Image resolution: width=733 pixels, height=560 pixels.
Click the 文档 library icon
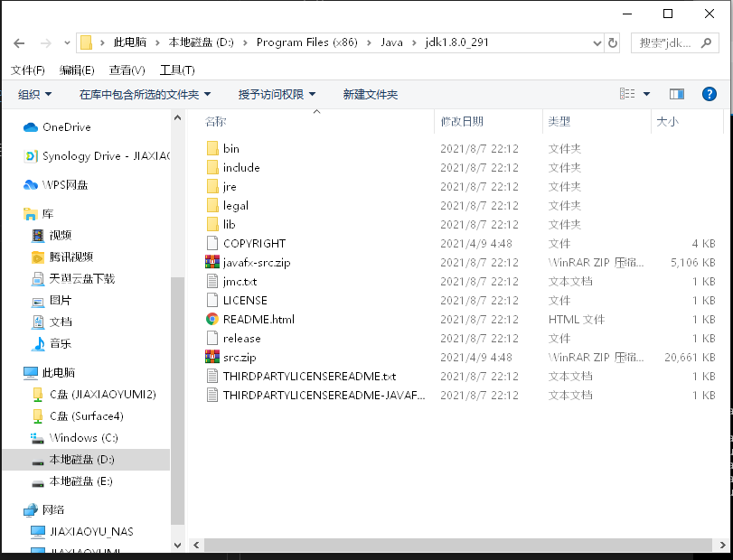[38, 322]
